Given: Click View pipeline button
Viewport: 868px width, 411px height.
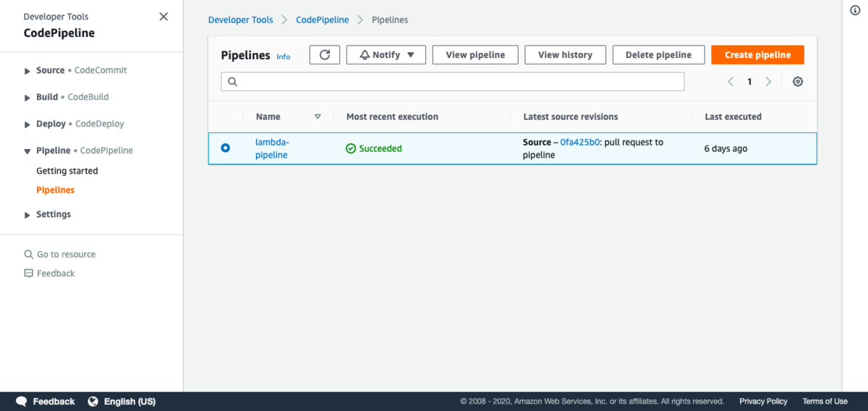Looking at the screenshot, I should tap(475, 55).
